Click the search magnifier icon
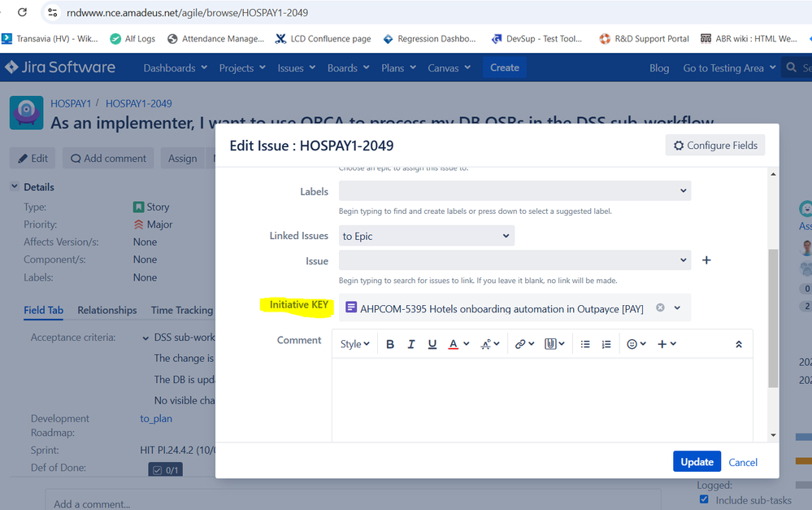The image size is (812, 510). (792, 68)
